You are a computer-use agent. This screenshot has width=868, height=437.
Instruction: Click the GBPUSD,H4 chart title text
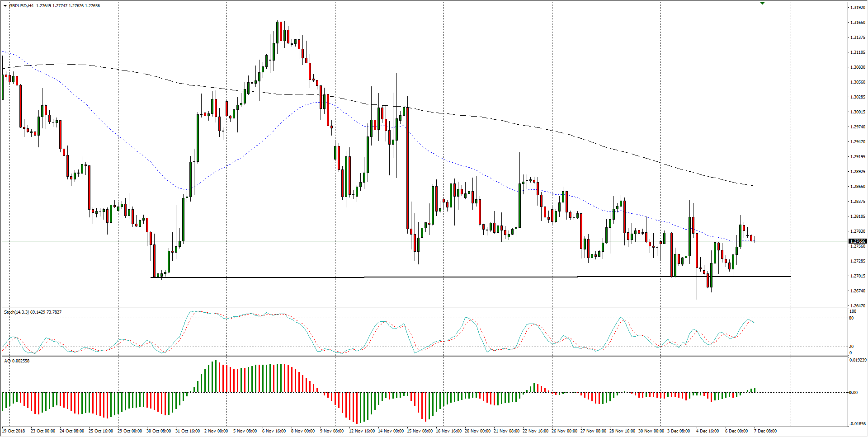click(21, 6)
